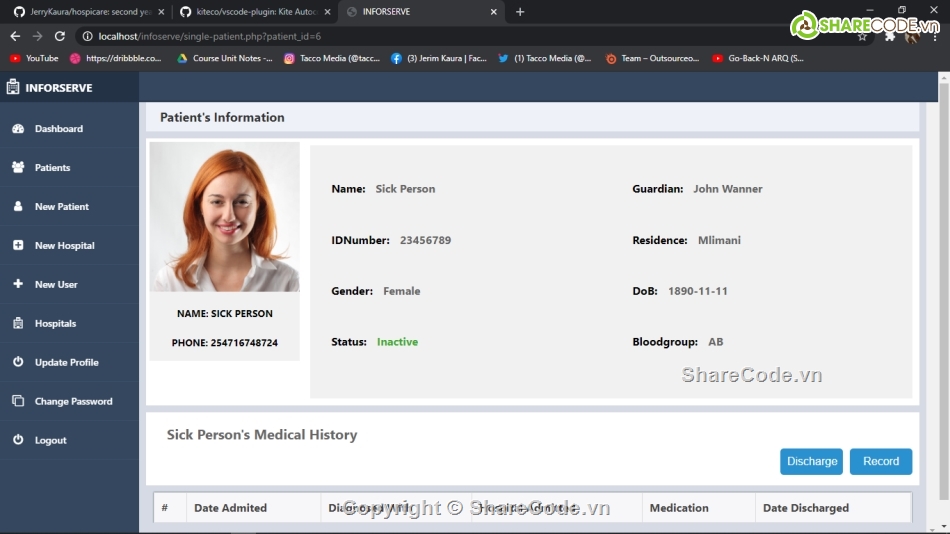This screenshot has height=534, width=950.
Task: Switch to the kiteco/vscode-plugin tab
Action: [250, 12]
